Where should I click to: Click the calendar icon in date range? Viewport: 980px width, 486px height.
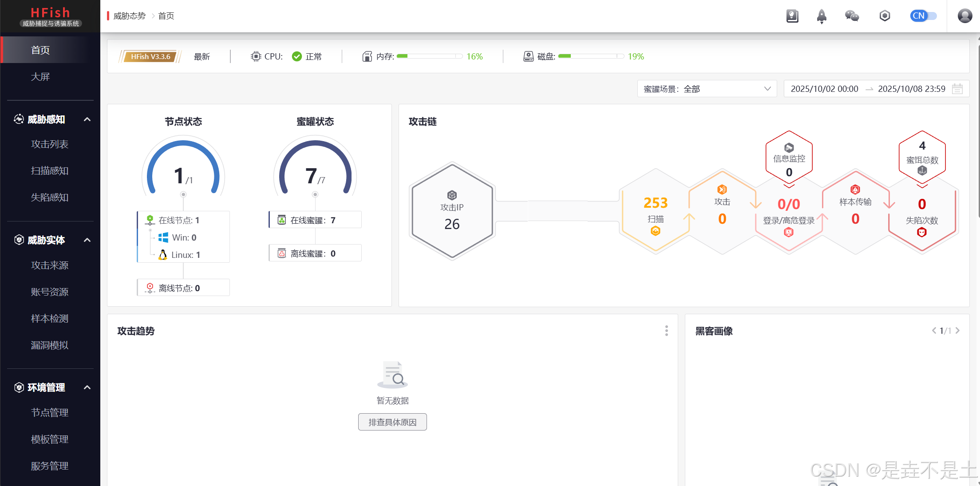tap(957, 89)
